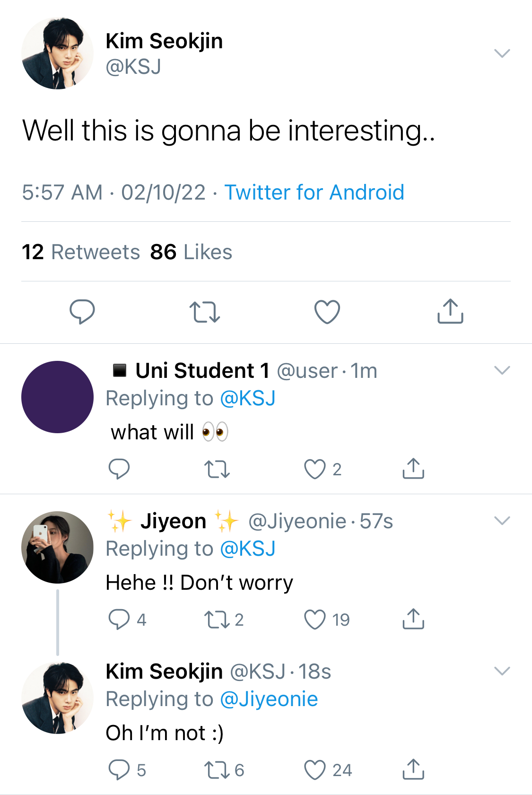The width and height of the screenshot is (532, 795).
Task: Retweet Uni Student 1's 'what will' reply
Action: point(217,469)
